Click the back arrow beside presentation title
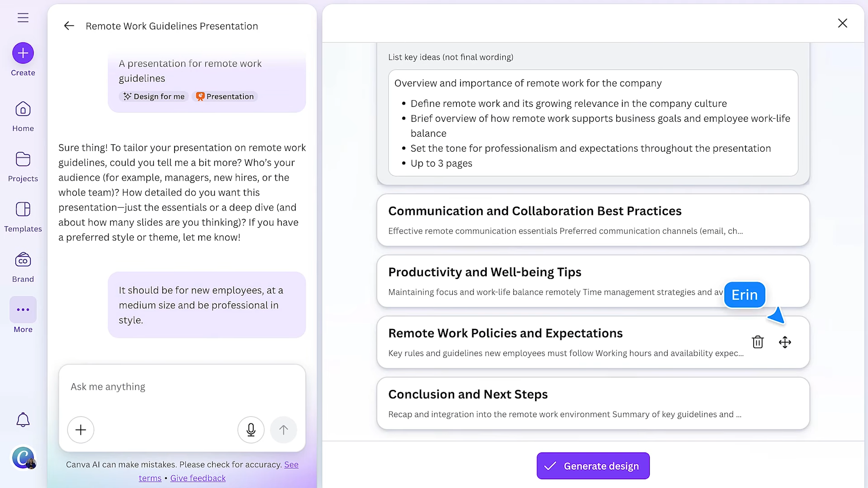 (69, 26)
